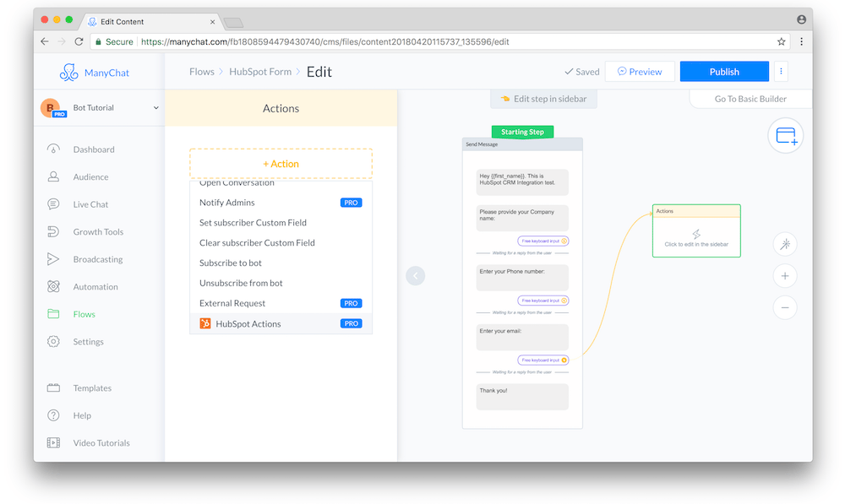Open the Broadcasting sidebar icon
845x504 pixels.
[53, 259]
